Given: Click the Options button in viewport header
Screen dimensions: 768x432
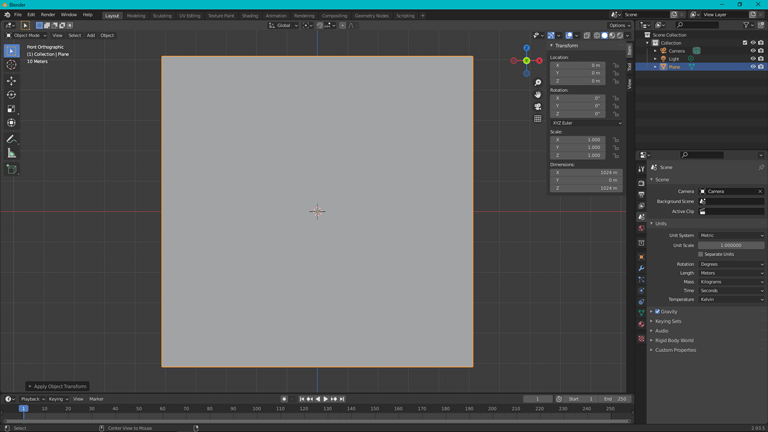Looking at the screenshot, I should 620,25.
